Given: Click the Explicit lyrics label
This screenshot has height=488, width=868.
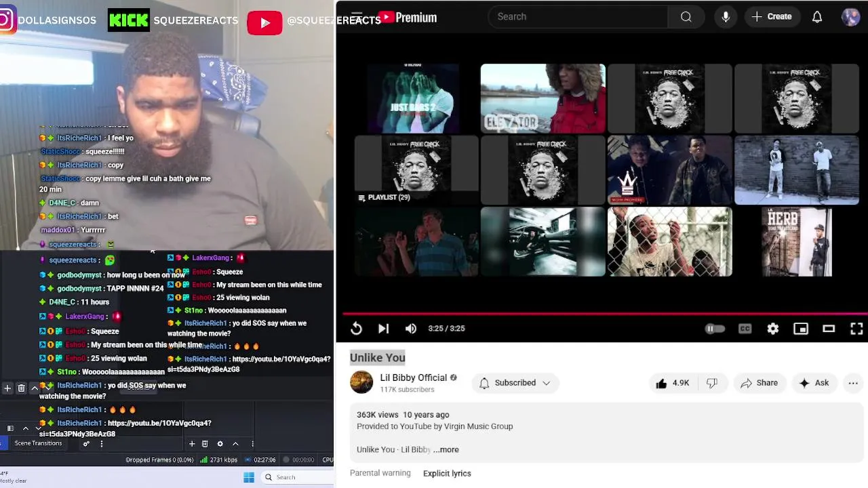Looking at the screenshot, I should [447, 473].
